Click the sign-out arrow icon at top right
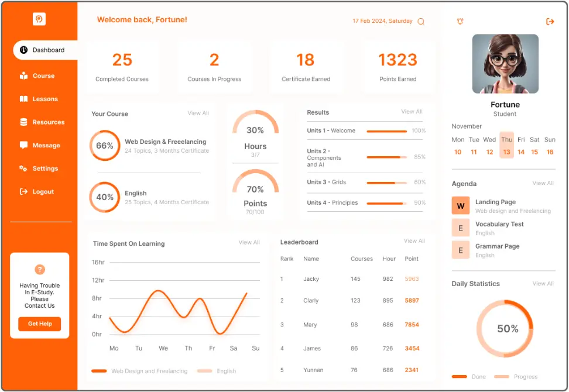 point(550,22)
